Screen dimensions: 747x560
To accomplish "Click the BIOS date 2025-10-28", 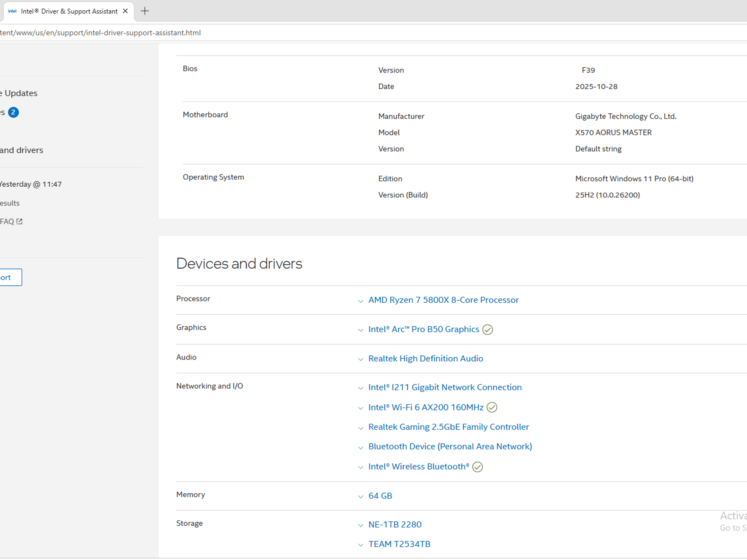I will (x=596, y=86).
